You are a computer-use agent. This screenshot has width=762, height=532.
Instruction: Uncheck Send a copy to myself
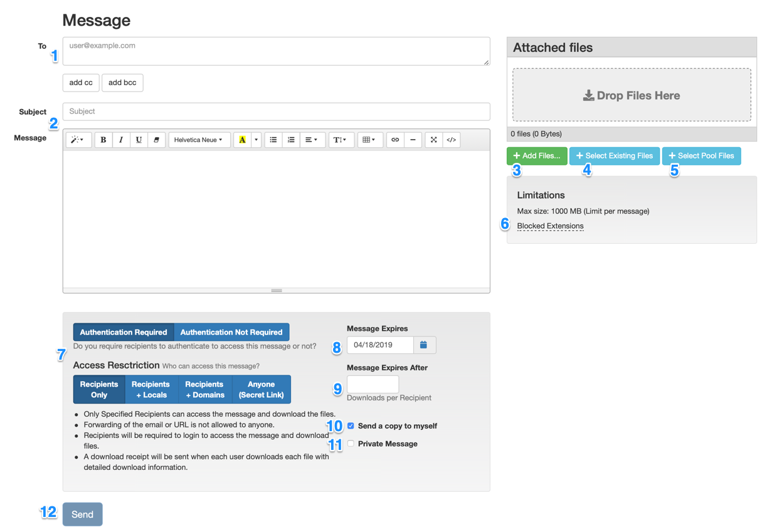(351, 426)
